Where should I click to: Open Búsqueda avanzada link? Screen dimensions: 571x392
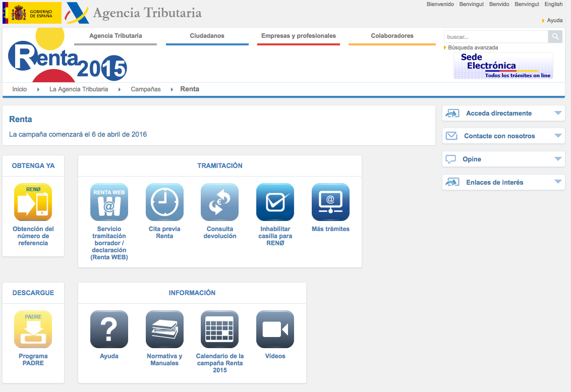[473, 47]
